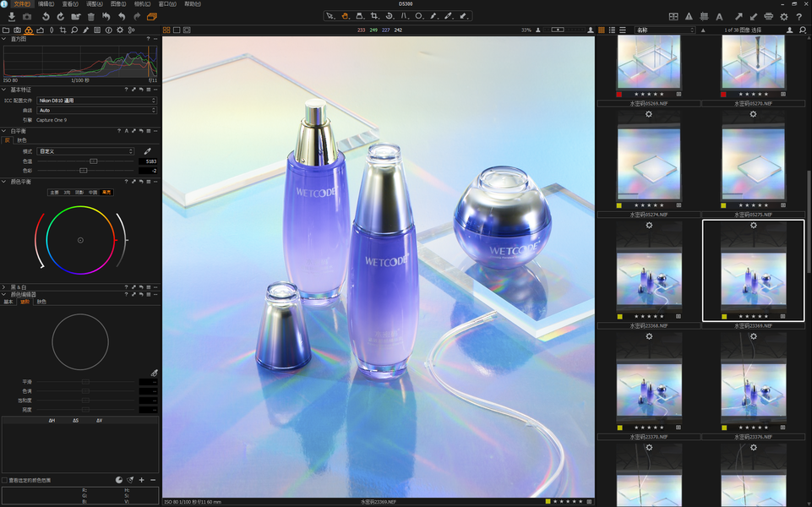Switch to the 基本 tab in color editor
Screen dimensions: 812x507
pos(8,302)
